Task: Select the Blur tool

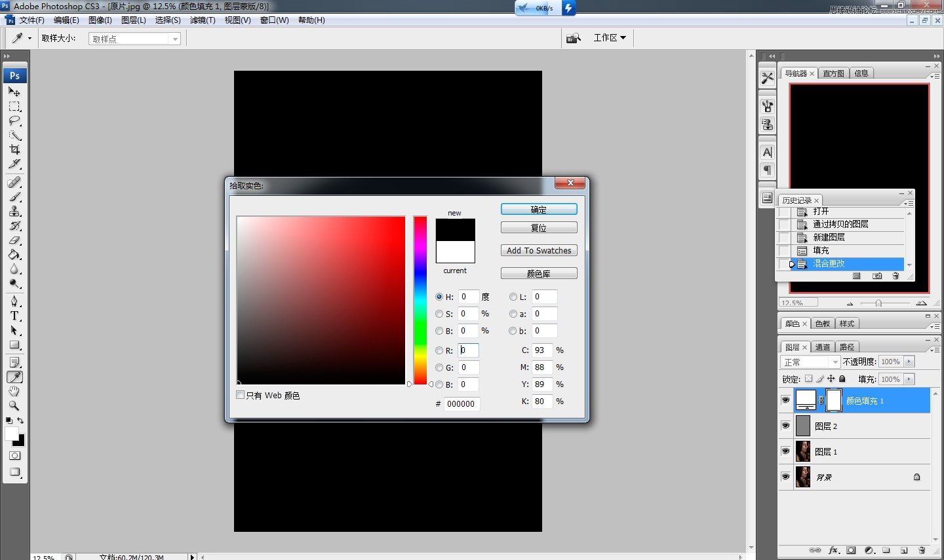Action: pyautogui.click(x=14, y=269)
